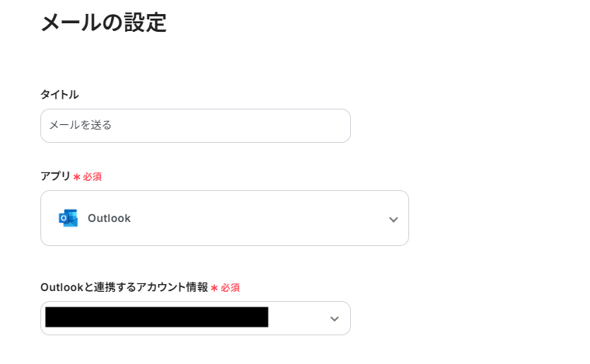This screenshot has width=590, height=364.
Task: Select the Outlook text in app selector
Action: pyautogui.click(x=109, y=218)
